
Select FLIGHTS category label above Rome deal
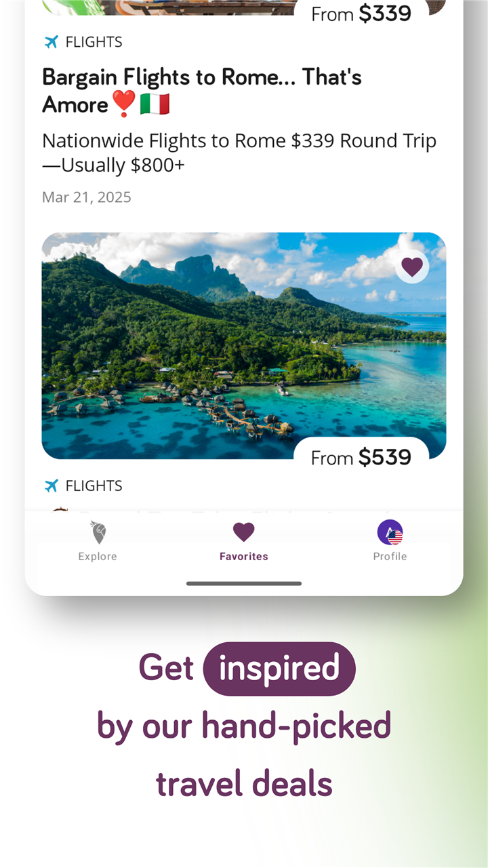click(x=94, y=42)
